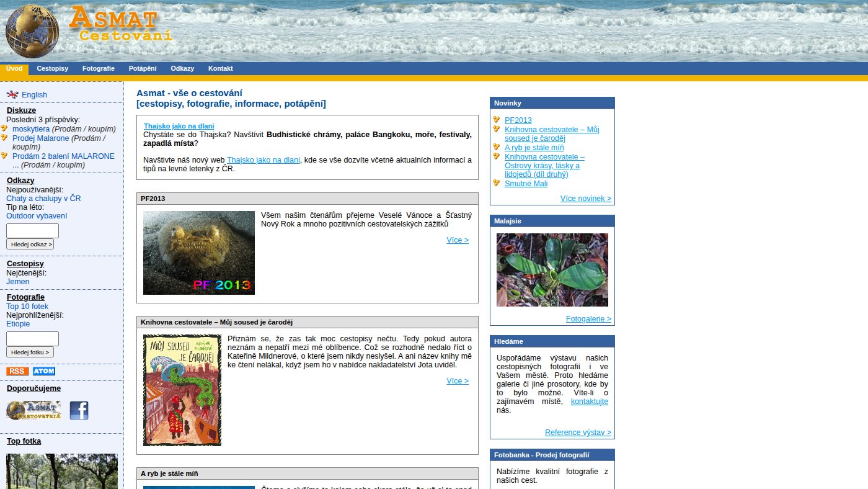Open the Cestopisy sidebar heading
The height and width of the screenshot is (489, 868).
25,264
